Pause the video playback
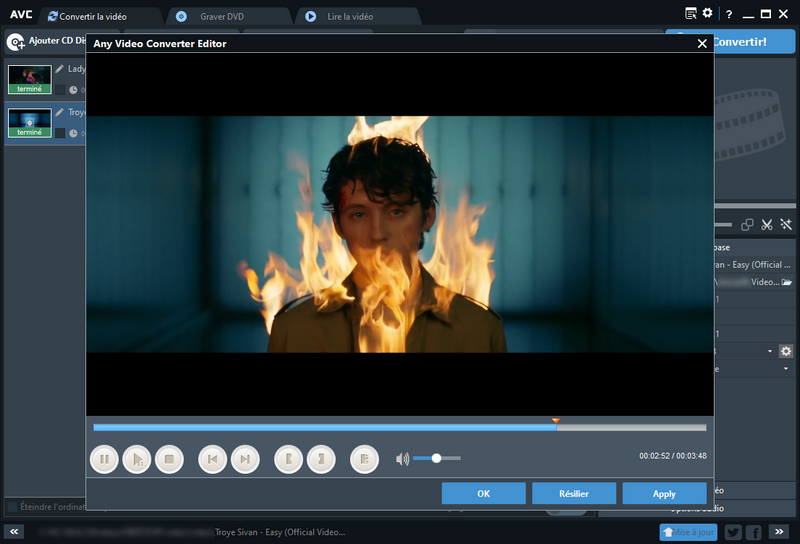This screenshot has width=800, height=544. pyautogui.click(x=104, y=459)
